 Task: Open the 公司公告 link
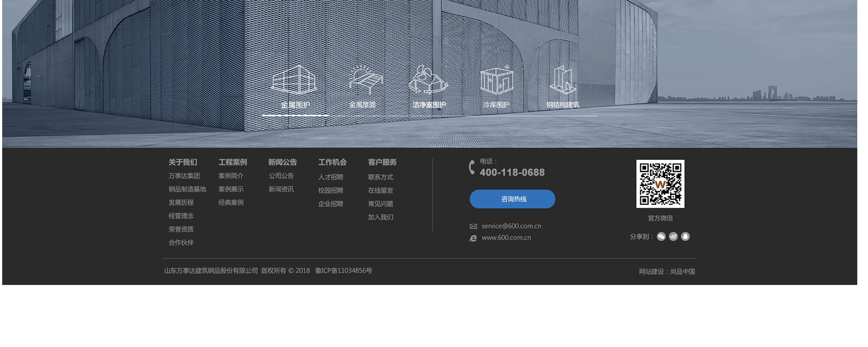(281, 176)
